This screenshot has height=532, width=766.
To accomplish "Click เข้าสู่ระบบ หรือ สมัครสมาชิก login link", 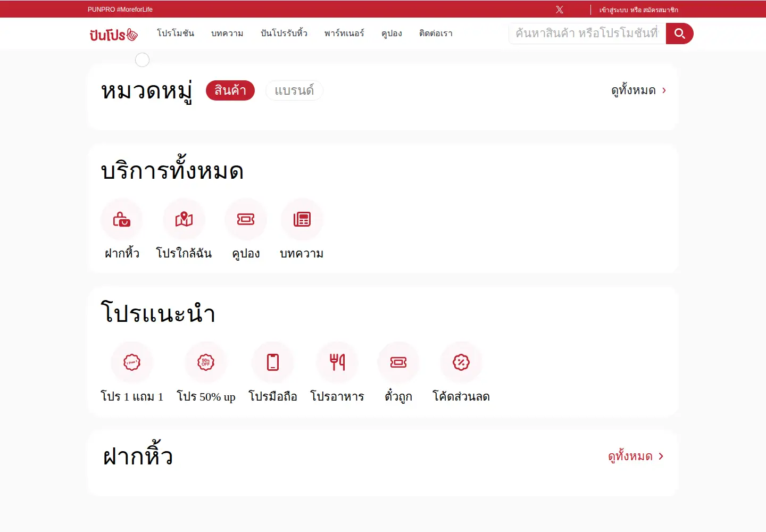I will click(x=638, y=10).
